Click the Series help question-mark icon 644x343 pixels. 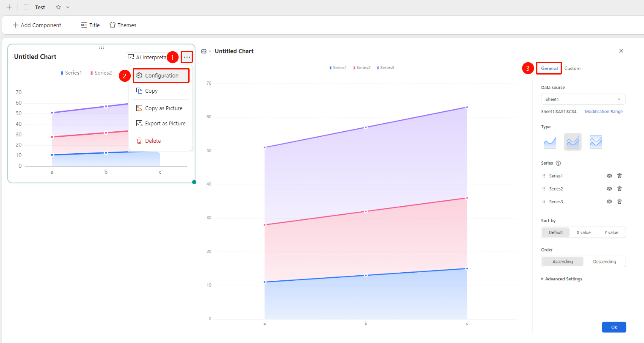(558, 163)
